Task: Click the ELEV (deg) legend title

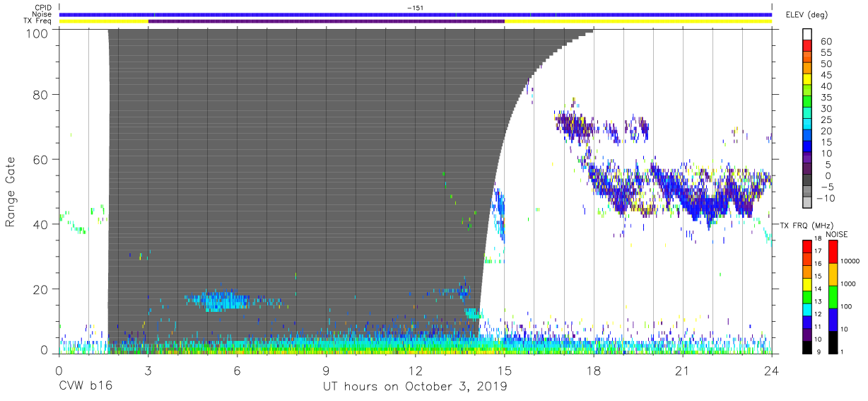Action: point(806,14)
